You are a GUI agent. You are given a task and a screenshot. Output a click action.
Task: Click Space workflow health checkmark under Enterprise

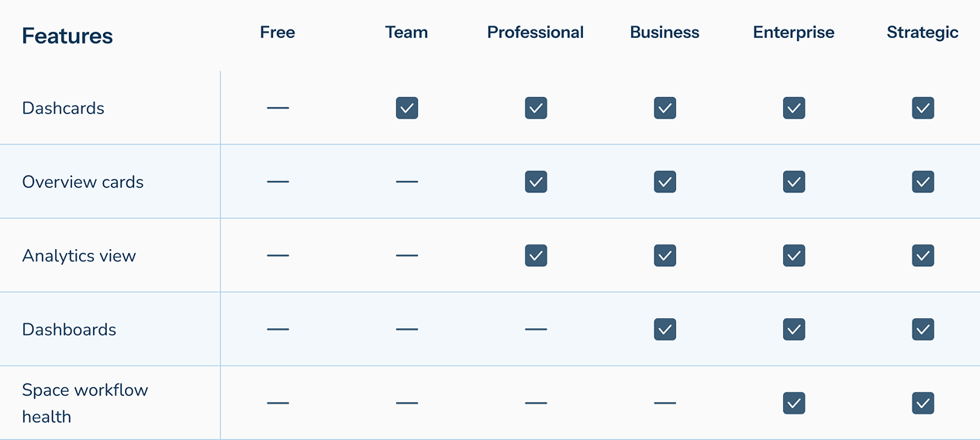[794, 403]
